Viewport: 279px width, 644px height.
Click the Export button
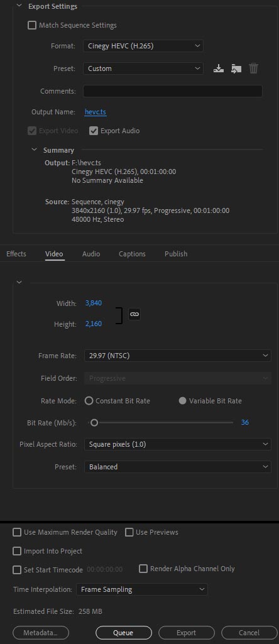pos(187,633)
